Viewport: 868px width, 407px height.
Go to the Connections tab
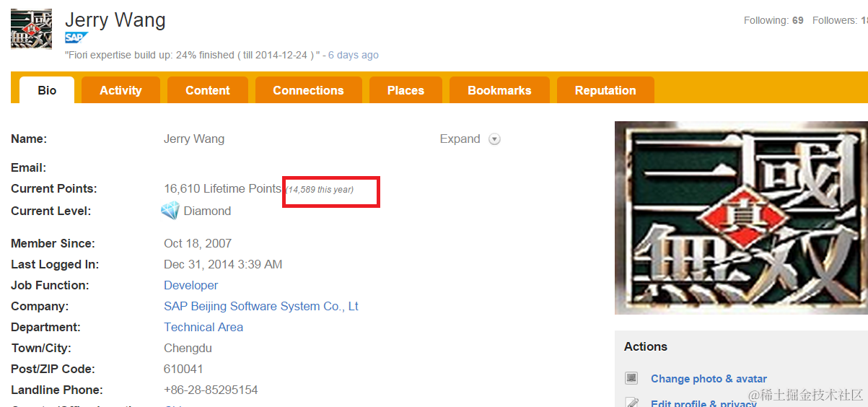pos(308,90)
